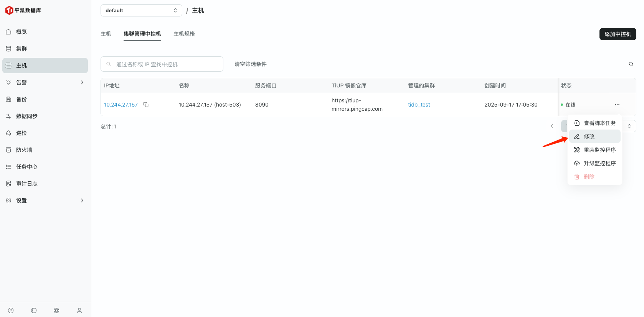Open the tidb_test cluster link
Image resolution: width=644 pixels, height=317 pixels.
coord(419,105)
